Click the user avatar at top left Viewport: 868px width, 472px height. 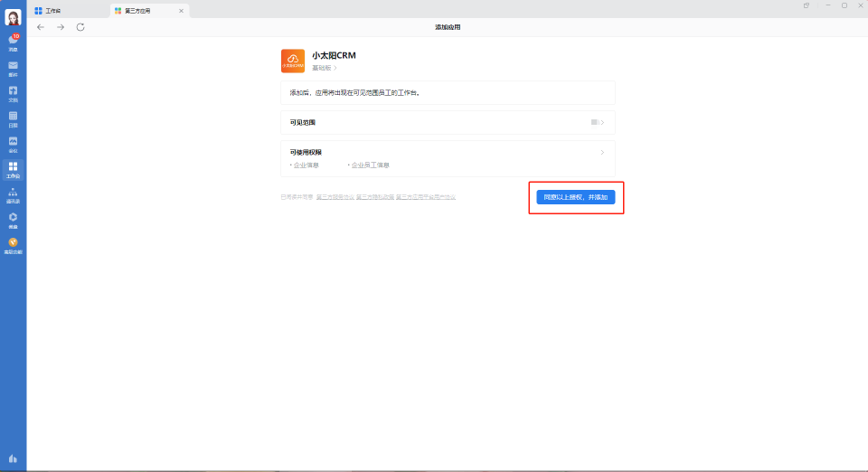(13, 17)
